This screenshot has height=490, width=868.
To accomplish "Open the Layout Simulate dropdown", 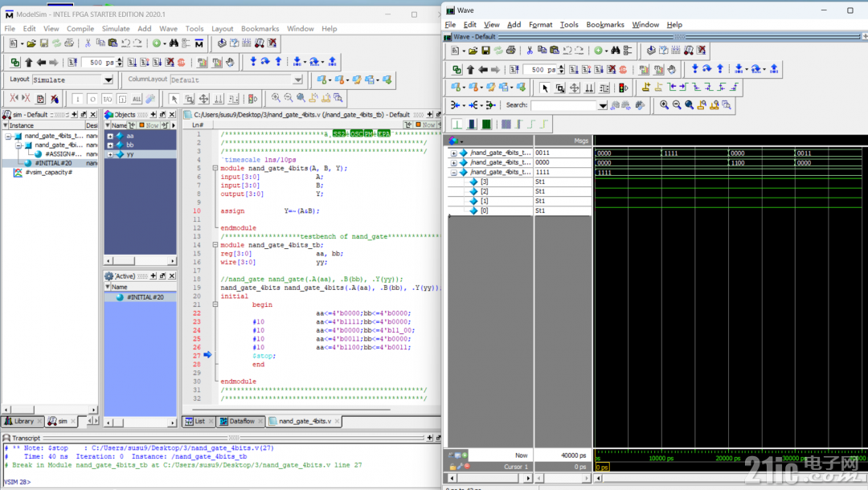I will click(x=108, y=80).
